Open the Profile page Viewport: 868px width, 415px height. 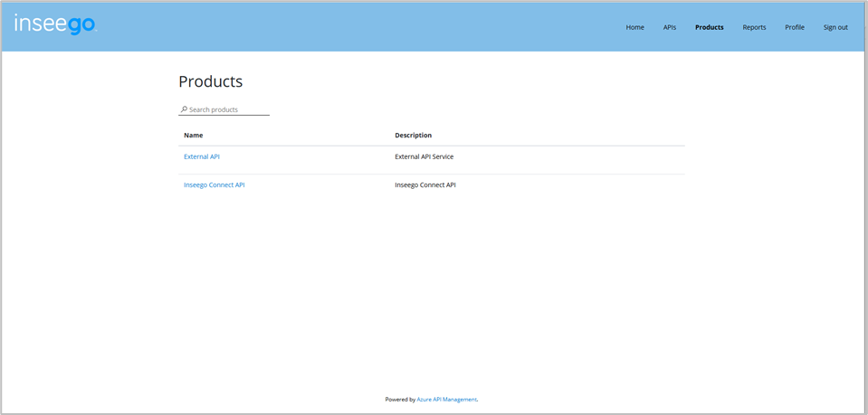coord(795,27)
